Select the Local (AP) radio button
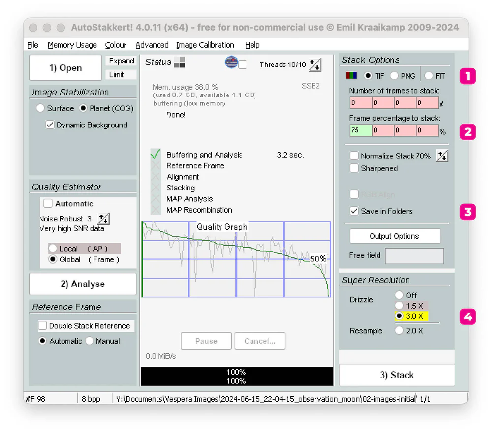504x441 pixels. coord(53,249)
